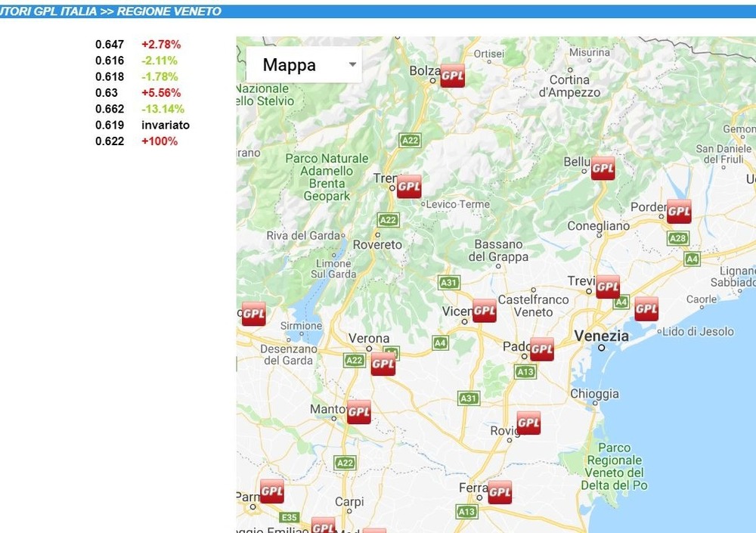Select the +2.78% price change
The width and height of the screenshot is (756, 533).
coord(161,45)
